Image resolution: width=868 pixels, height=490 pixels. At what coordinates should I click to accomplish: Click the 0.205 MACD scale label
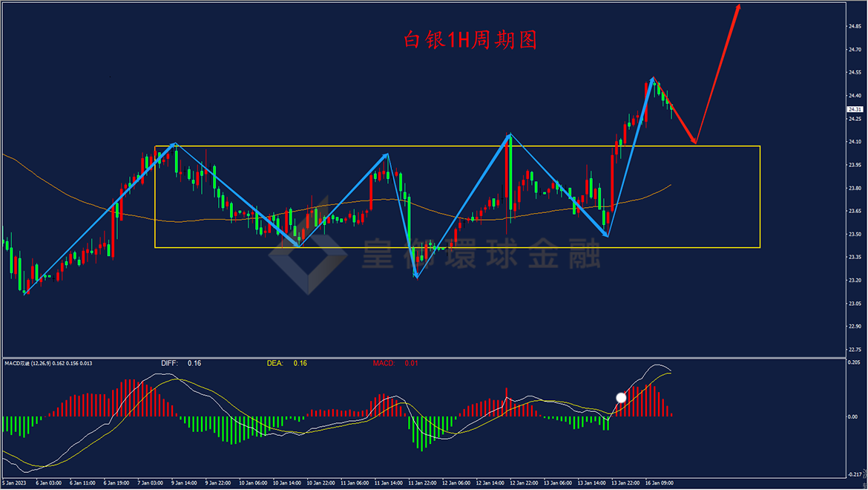click(855, 362)
